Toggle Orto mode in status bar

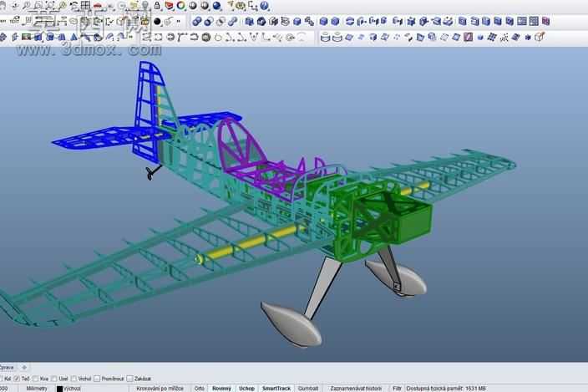200,389
